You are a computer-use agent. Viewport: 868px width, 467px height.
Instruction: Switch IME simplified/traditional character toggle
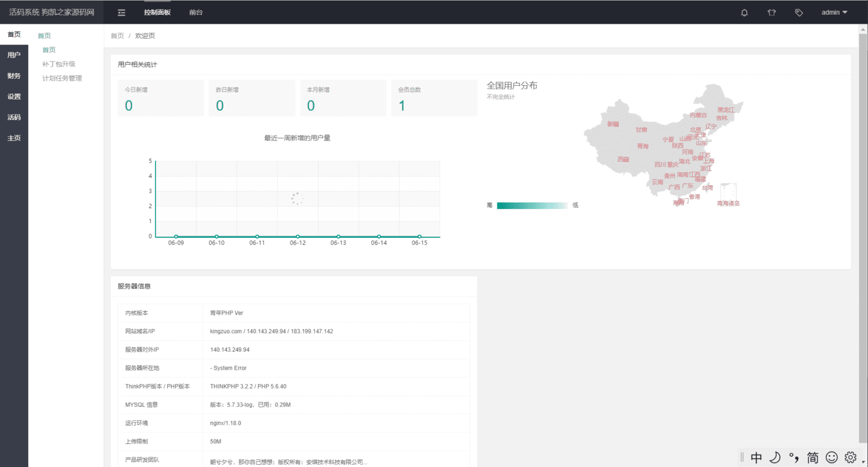813,457
